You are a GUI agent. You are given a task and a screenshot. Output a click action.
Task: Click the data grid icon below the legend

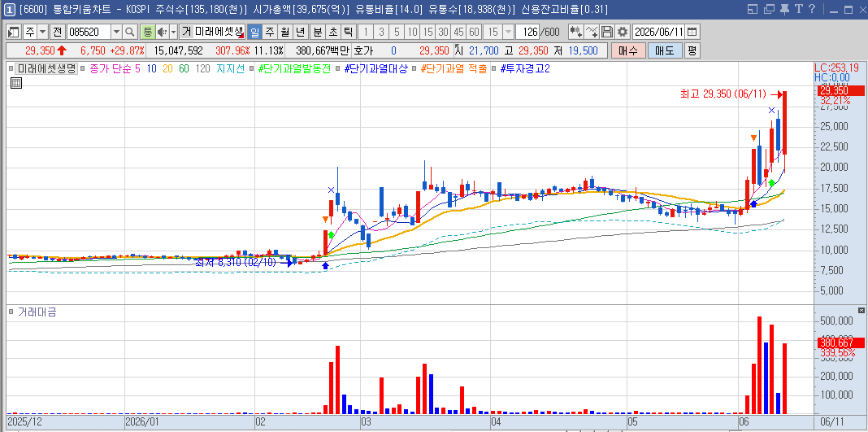(x=16, y=83)
